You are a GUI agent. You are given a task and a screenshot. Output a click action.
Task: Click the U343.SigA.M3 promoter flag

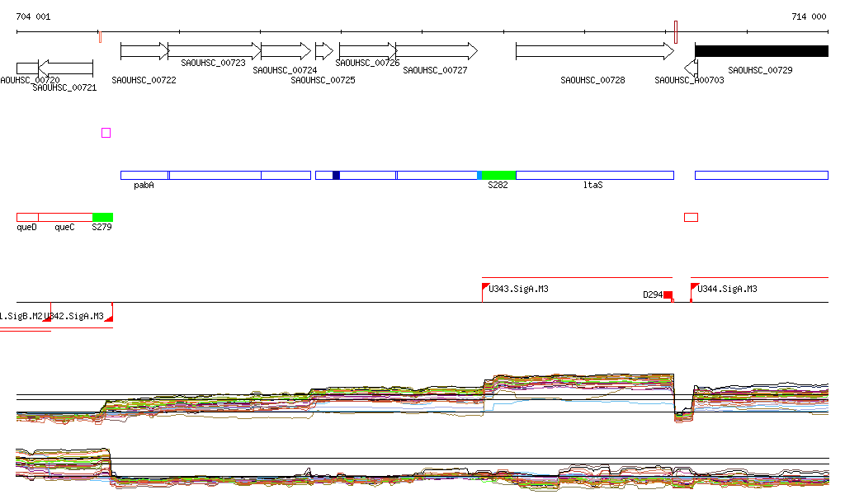tap(485, 287)
